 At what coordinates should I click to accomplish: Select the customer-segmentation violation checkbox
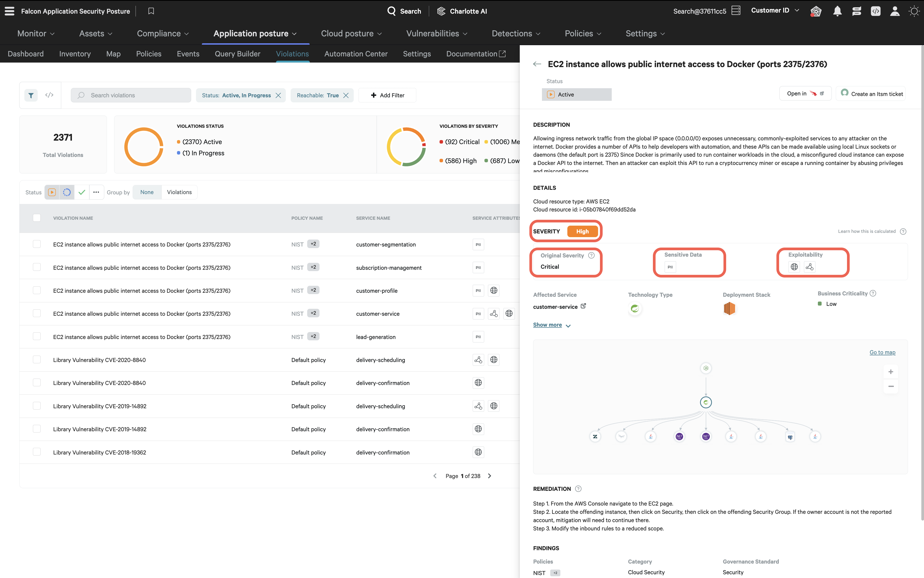[x=37, y=244]
